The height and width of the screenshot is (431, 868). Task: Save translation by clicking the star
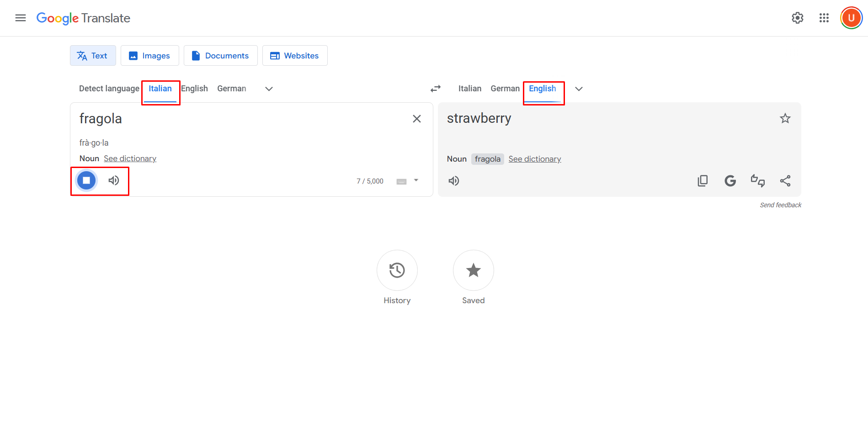coord(785,118)
